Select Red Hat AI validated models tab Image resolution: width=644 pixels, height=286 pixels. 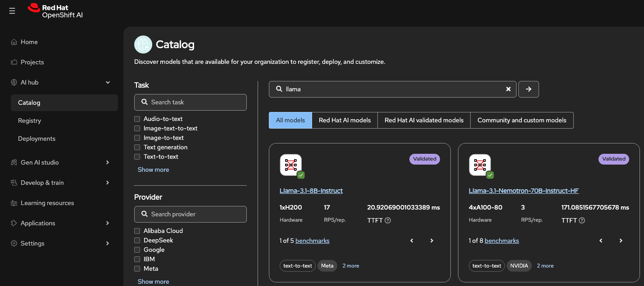click(424, 120)
